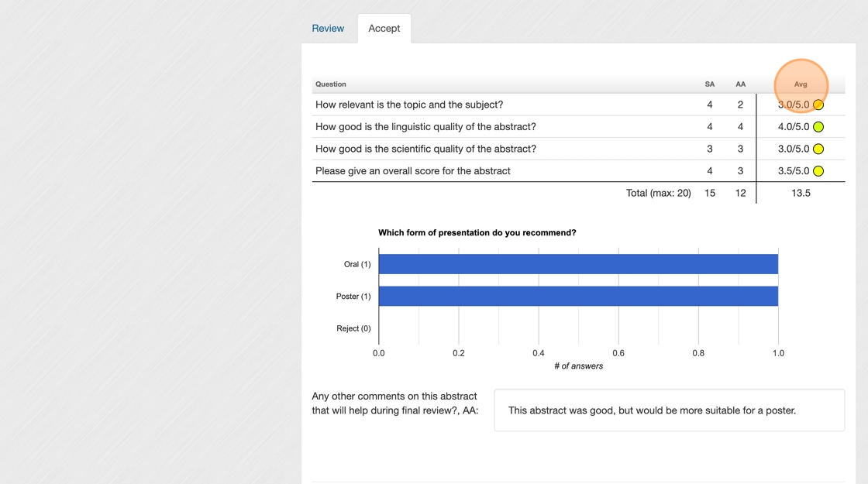Click the AA column header
The height and width of the screenshot is (484, 868).
(740, 84)
